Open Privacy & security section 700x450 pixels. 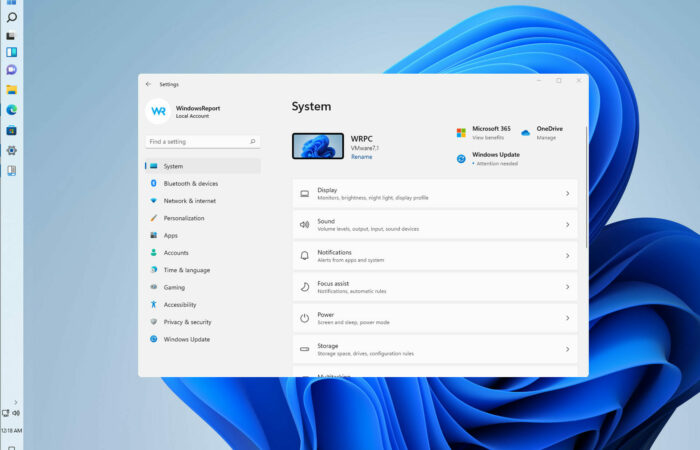pos(203,322)
